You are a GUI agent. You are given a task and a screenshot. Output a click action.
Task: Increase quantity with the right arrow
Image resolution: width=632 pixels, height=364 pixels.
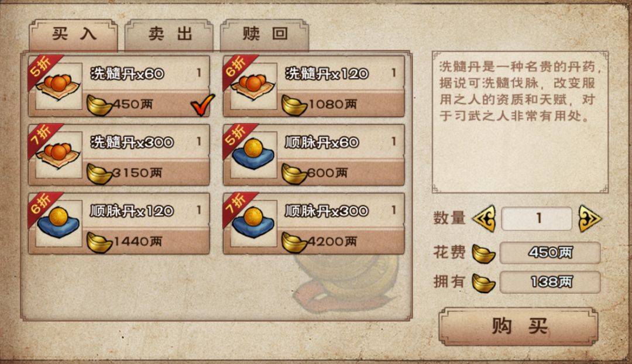coord(590,218)
